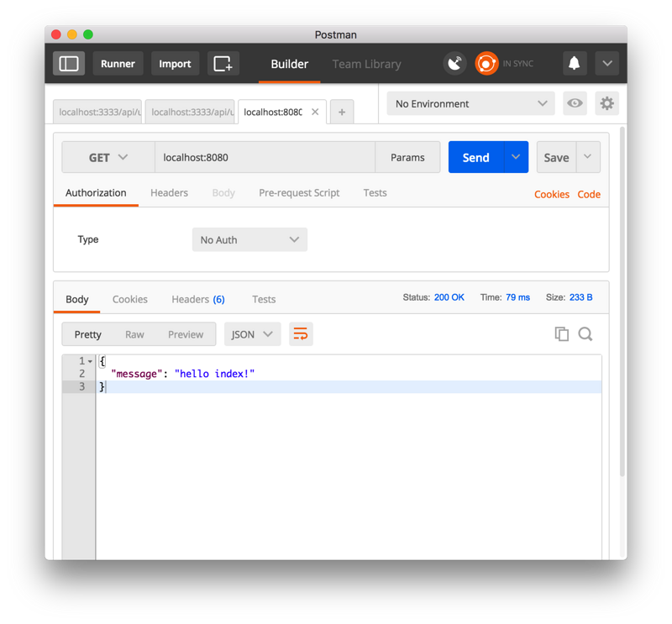This screenshot has width=672, height=624.
Task: Open the GET method dropdown
Action: [108, 157]
